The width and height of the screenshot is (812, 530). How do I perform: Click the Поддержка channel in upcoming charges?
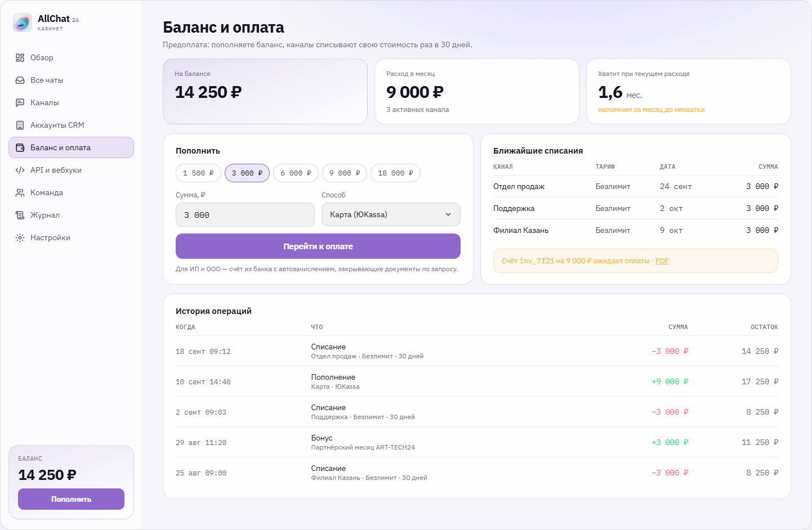coord(514,208)
